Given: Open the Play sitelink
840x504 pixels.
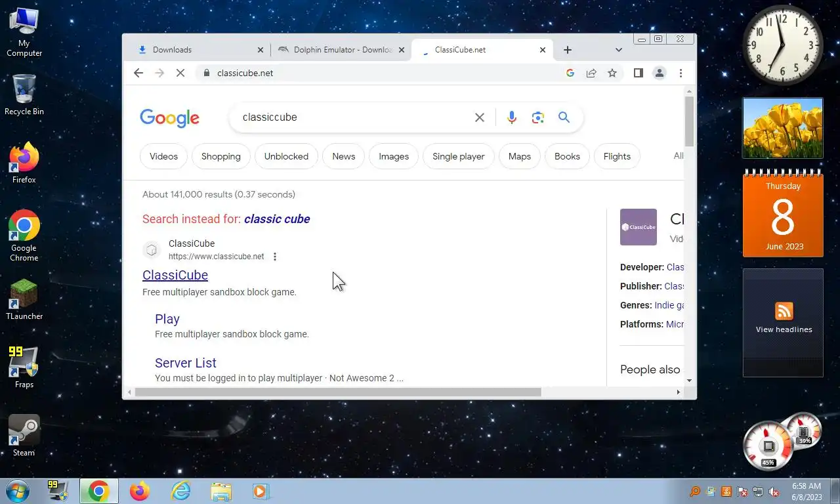Looking at the screenshot, I should pyautogui.click(x=167, y=319).
